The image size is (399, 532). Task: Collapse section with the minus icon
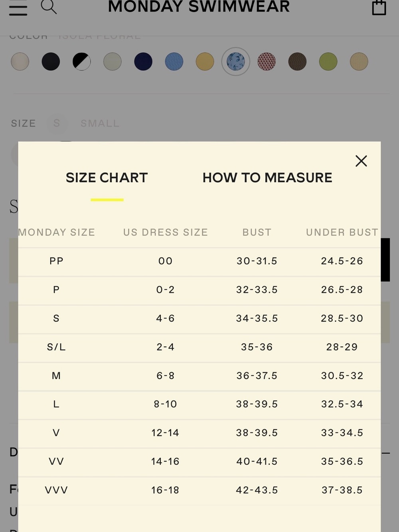pyautogui.click(x=386, y=453)
